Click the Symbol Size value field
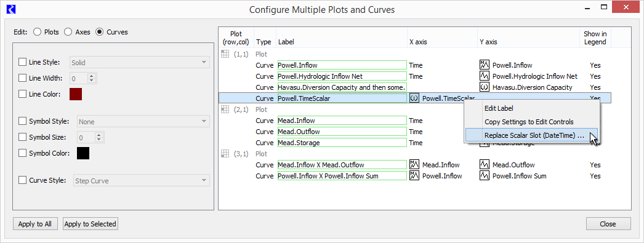Screen dimensions: 644x243 click(86, 138)
